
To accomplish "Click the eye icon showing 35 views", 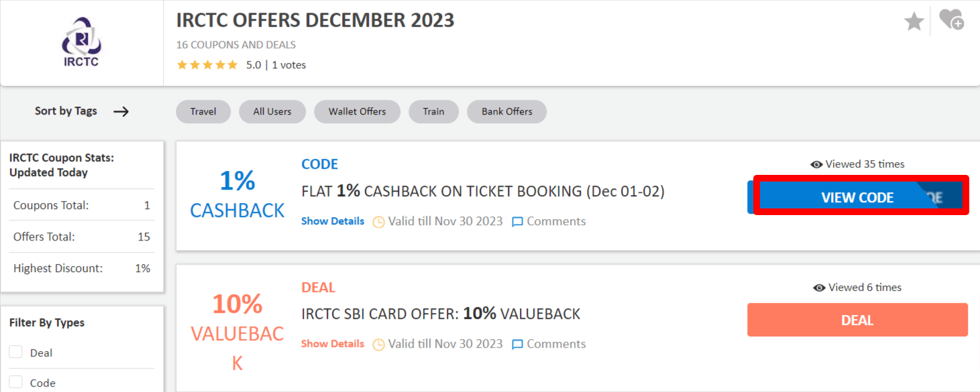I will 816,164.
